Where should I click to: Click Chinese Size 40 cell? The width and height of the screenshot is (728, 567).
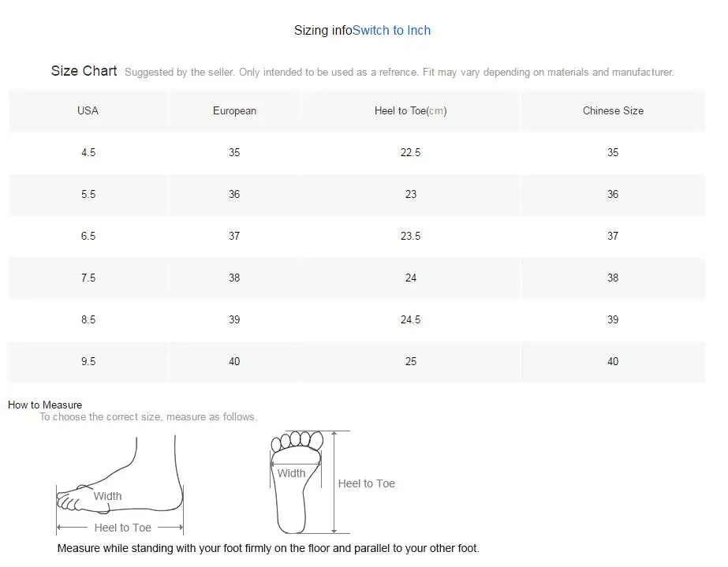(x=613, y=361)
